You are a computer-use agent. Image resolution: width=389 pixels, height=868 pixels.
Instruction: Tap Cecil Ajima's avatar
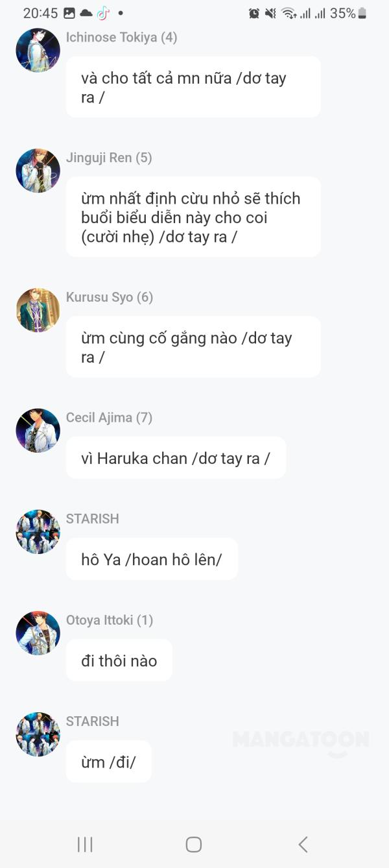[38, 430]
